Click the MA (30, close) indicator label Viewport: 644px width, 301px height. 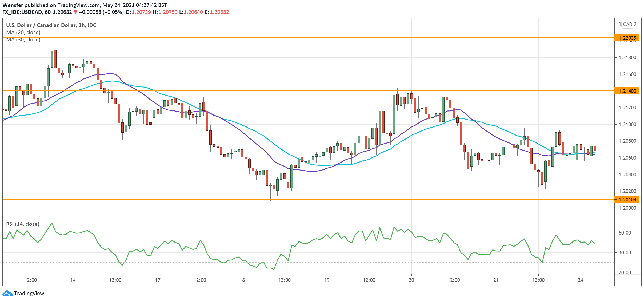23,40
